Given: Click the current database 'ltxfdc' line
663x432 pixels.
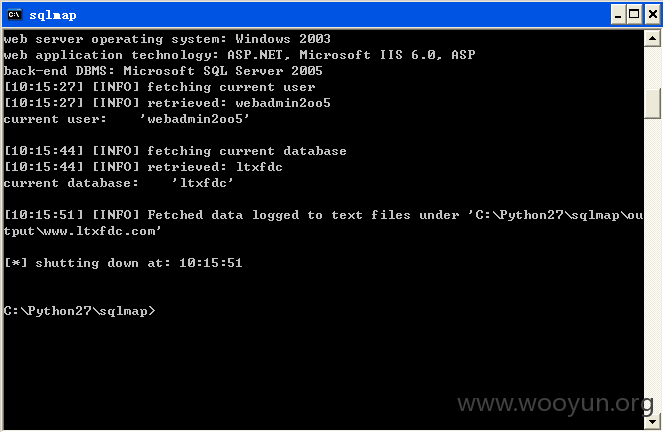Looking at the screenshot, I should [x=118, y=183].
